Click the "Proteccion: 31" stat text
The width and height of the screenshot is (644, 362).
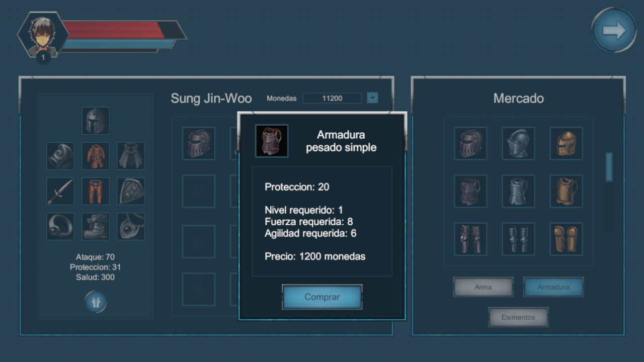[x=96, y=267]
